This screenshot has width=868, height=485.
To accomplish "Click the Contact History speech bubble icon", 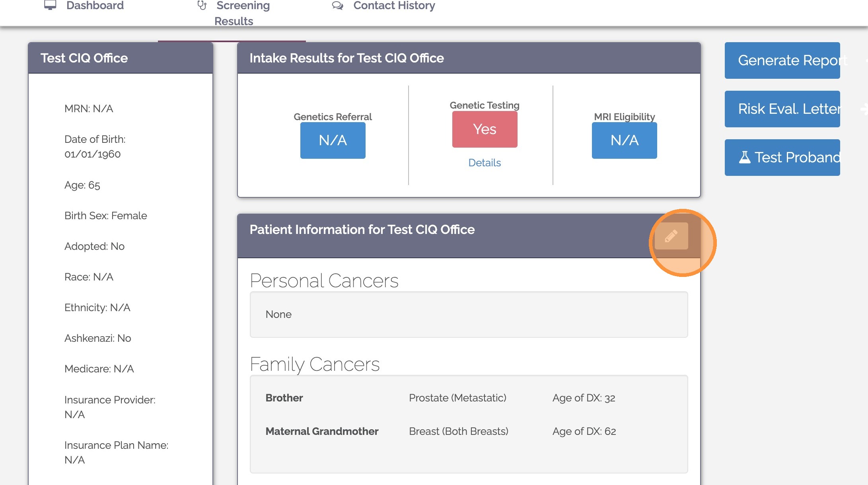I will point(337,5).
